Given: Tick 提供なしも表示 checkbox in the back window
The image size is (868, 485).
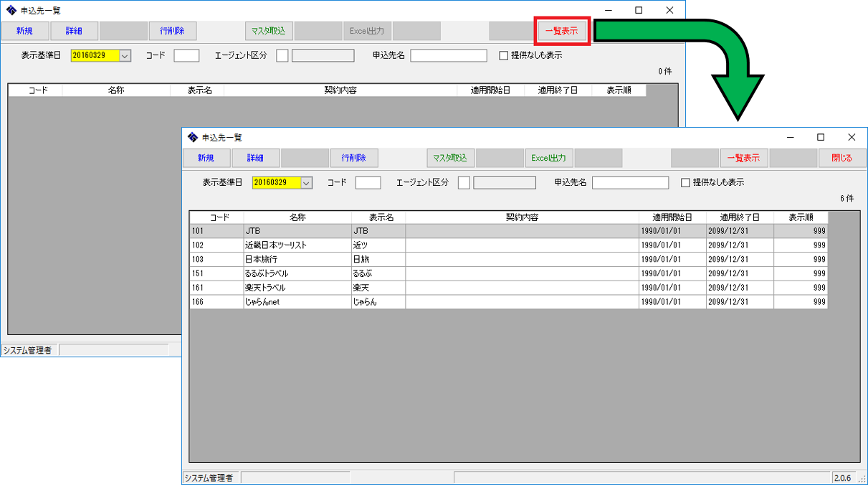Looking at the screenshot, I should tap(504, 55).
